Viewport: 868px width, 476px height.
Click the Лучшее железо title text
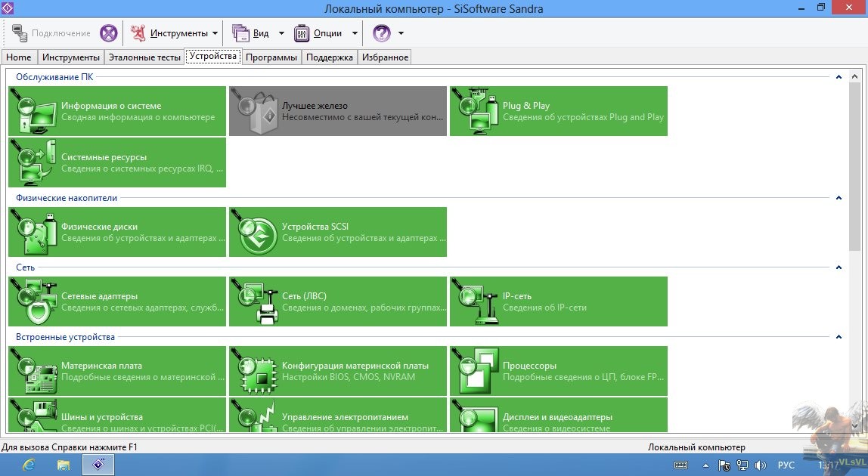315,106
